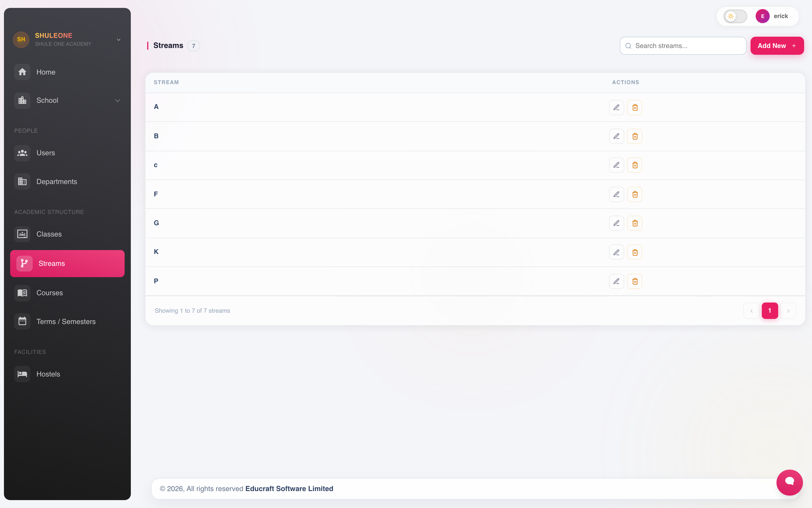Open Courses from sidebar
The height and width of the screenshot is (508, 812).
[x=67, y=293]
